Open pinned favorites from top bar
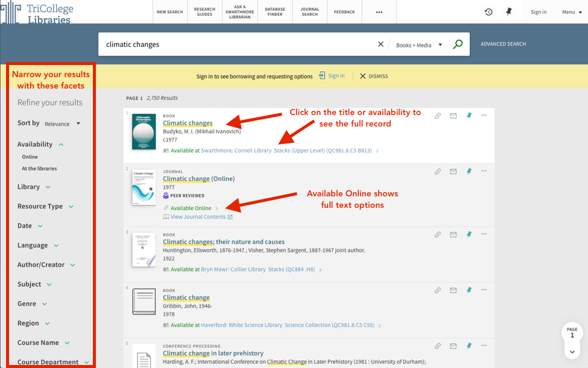This screenshot has height=368, width=588. pos(509,12)
